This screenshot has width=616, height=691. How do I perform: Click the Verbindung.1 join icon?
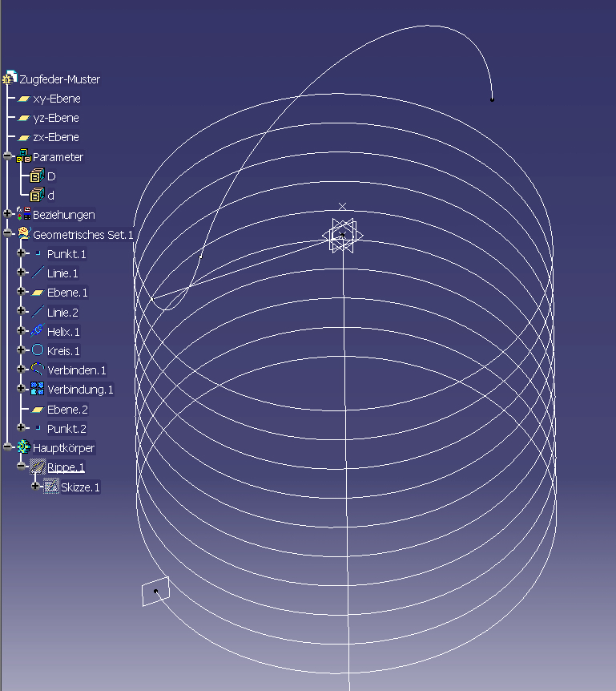pos(38,389)
